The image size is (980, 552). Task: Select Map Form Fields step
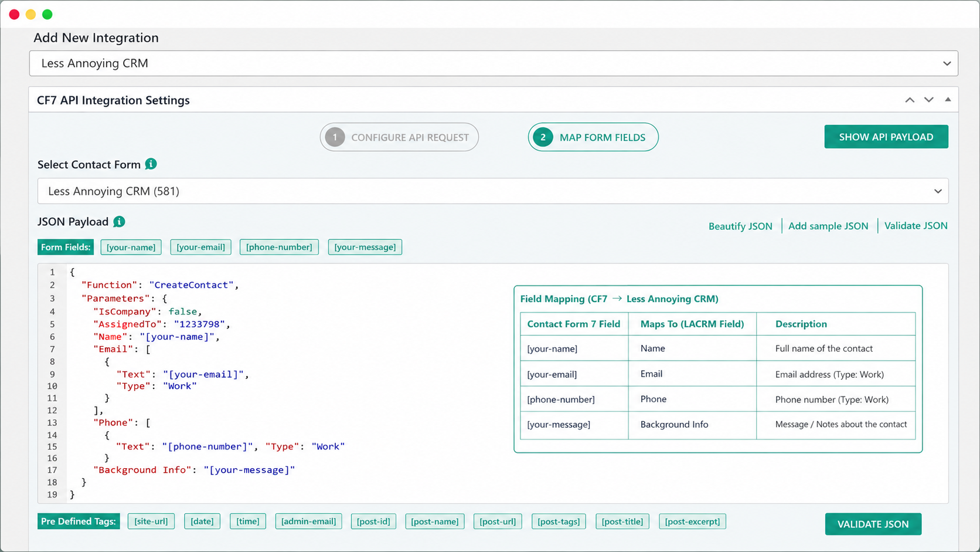593,137
